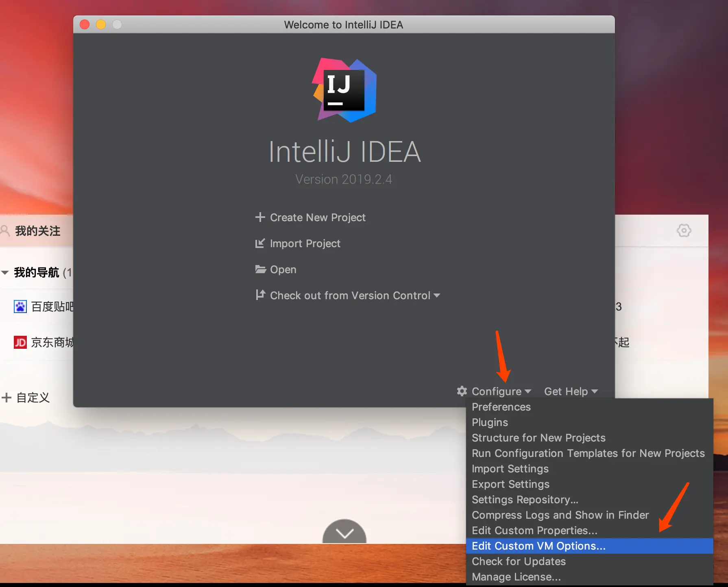Open the 京东商城 link in browser
The height and width of the screenshot is (587, 728).
click(x=52, y=342)
